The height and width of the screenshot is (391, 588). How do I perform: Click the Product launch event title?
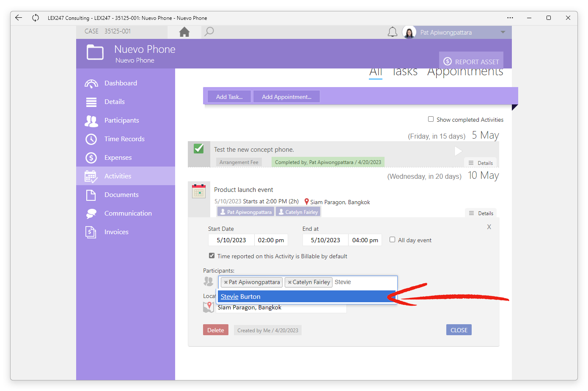point(244,190)
